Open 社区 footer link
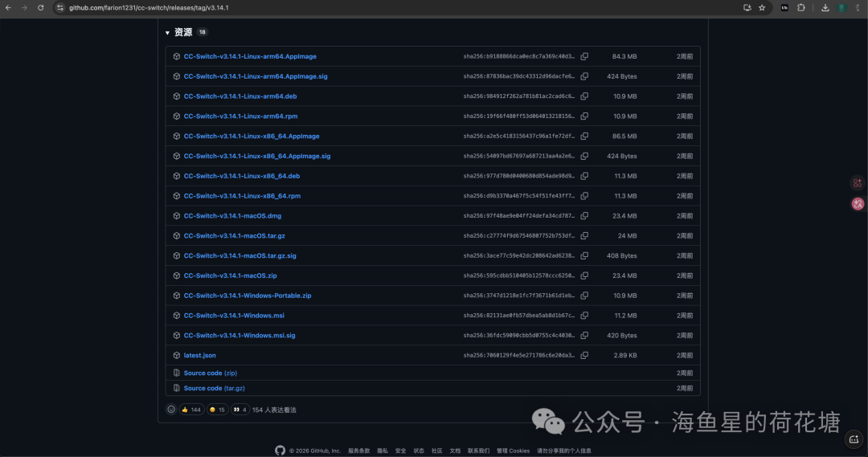 (x=436, y=451)
